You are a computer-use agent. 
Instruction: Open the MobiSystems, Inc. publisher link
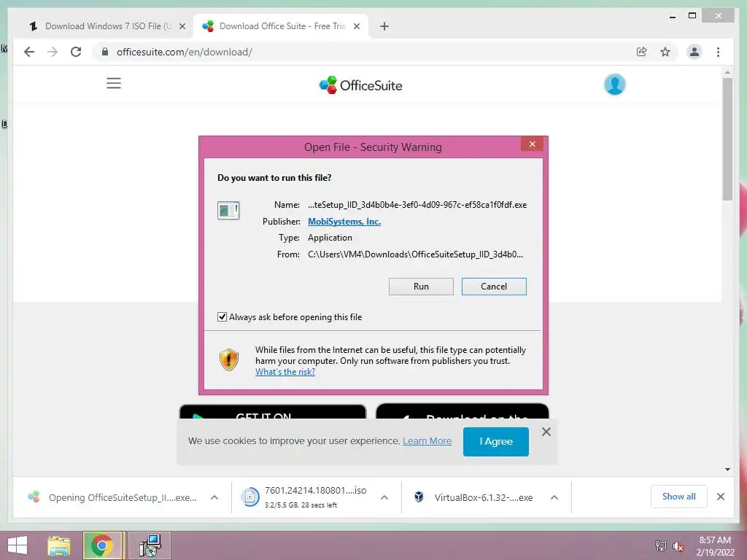(344, 222)
